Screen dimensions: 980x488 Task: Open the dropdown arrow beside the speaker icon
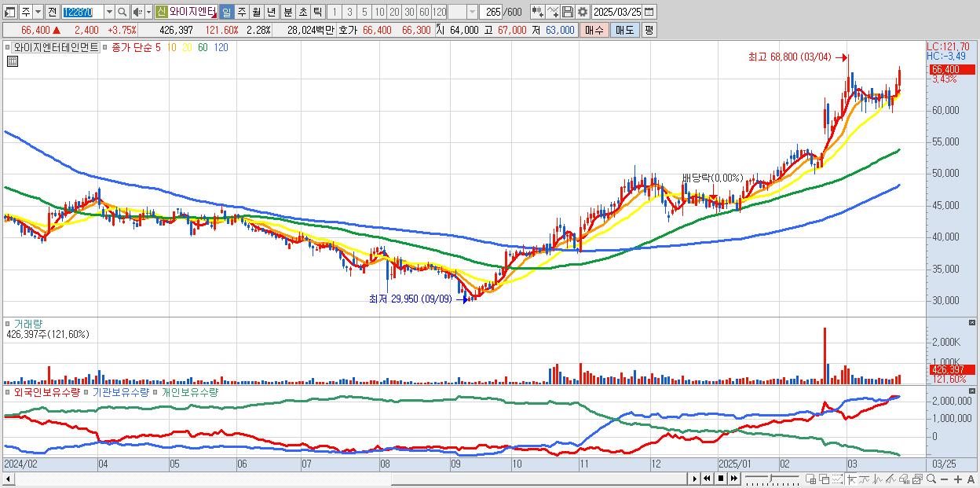click(148, 12)
